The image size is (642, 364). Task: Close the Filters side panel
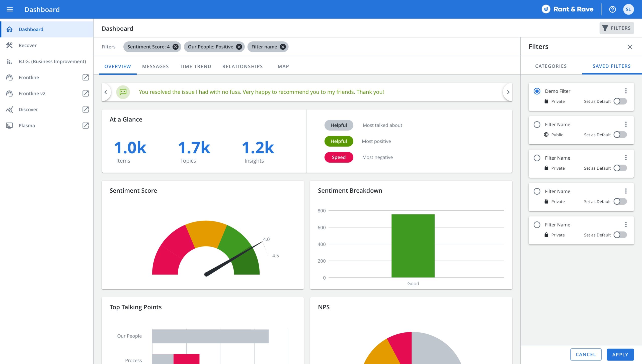[630, 47]
